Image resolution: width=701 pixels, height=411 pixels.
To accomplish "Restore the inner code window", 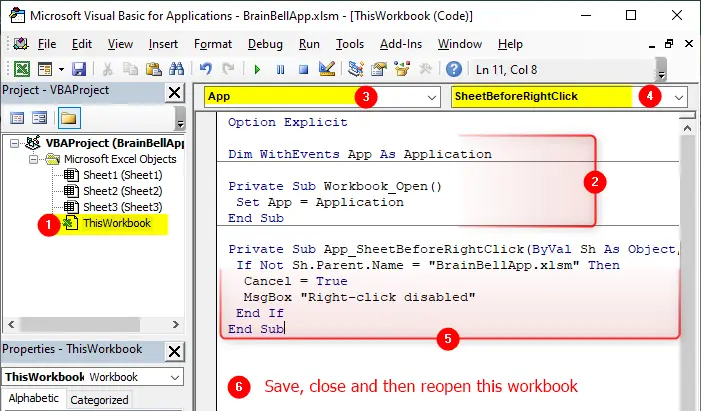I will pos(669,44).
